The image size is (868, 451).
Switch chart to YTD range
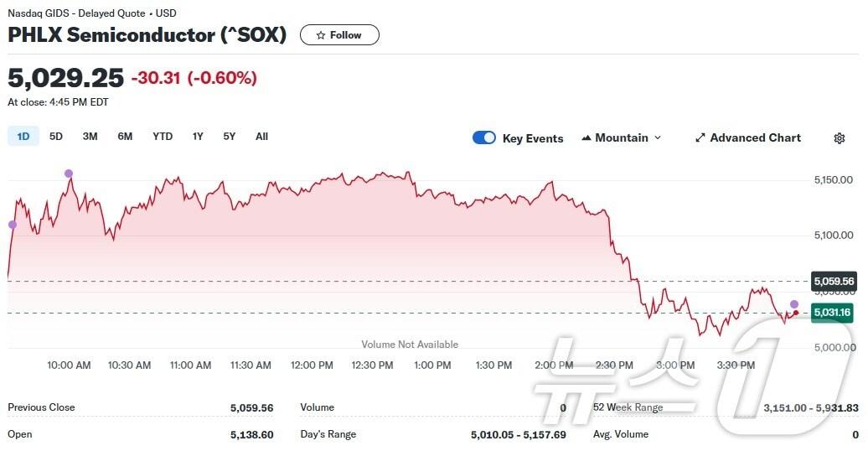[163, 137]
